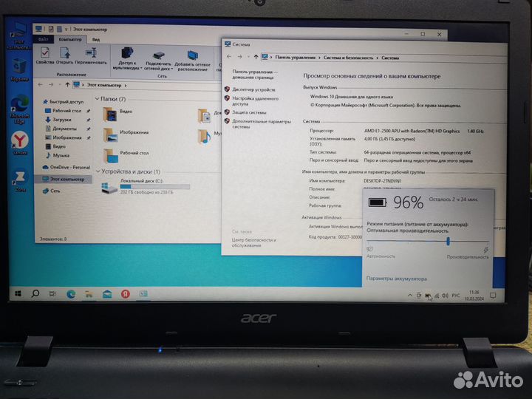Select Видео in navigation pane

[55, 146]
